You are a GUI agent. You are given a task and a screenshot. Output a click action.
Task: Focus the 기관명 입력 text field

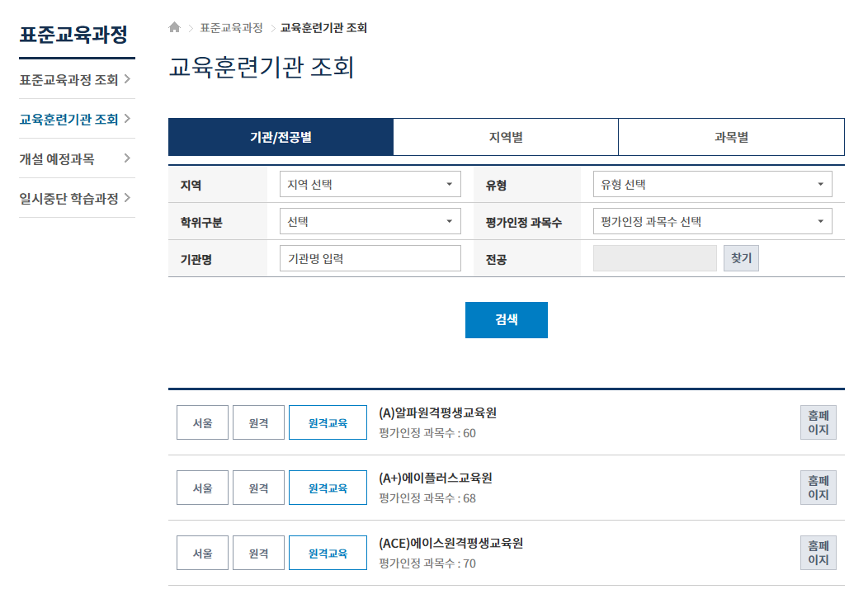pyautogui.click(x=370, y=258)
